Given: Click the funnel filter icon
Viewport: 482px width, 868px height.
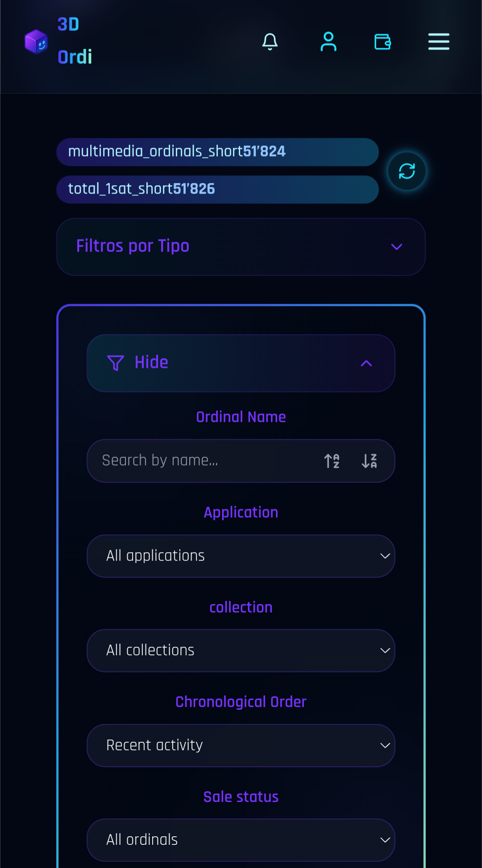Looking at the screenshot, I should click(x=116, y=363).
